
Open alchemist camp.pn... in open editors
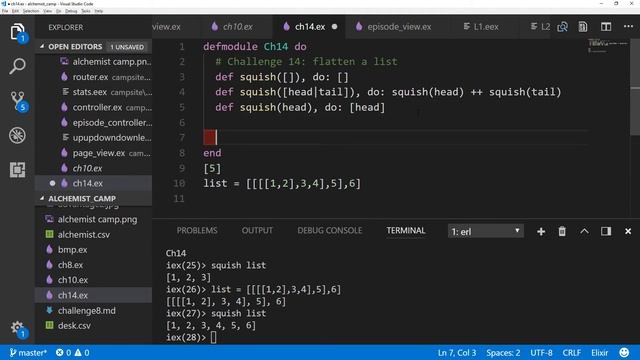click(x=94, y=62)
